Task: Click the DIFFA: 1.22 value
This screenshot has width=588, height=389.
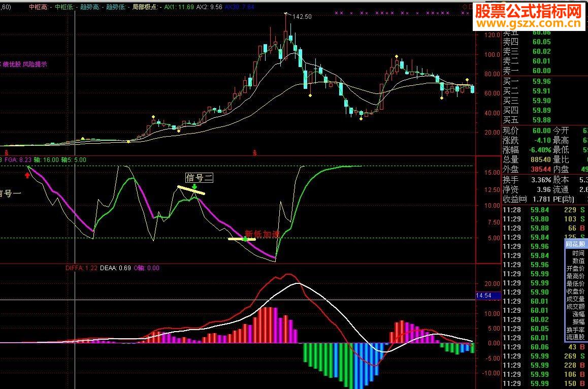Action: click(x=81, y=268)
